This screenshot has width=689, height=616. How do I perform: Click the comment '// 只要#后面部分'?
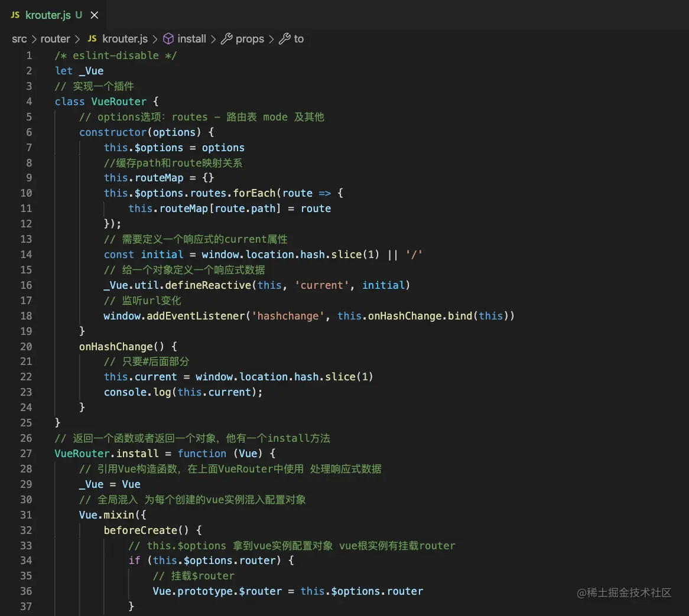(x=147, y=362)
